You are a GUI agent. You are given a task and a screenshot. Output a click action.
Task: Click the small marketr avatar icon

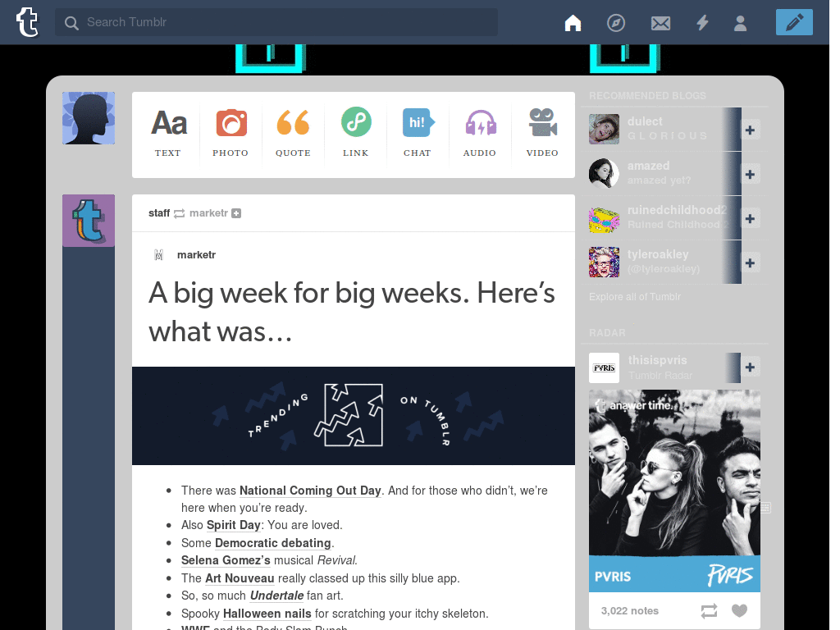pos(158,255)
